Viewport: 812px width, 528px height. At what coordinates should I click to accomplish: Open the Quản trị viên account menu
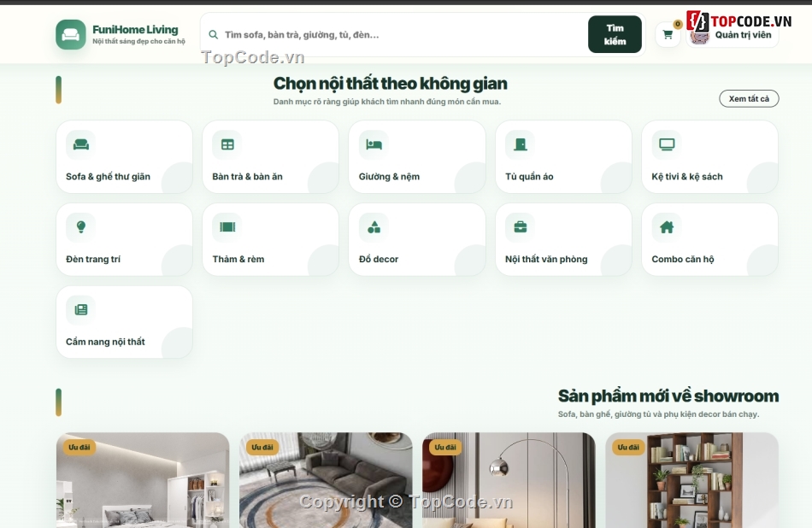click(733, 35)
